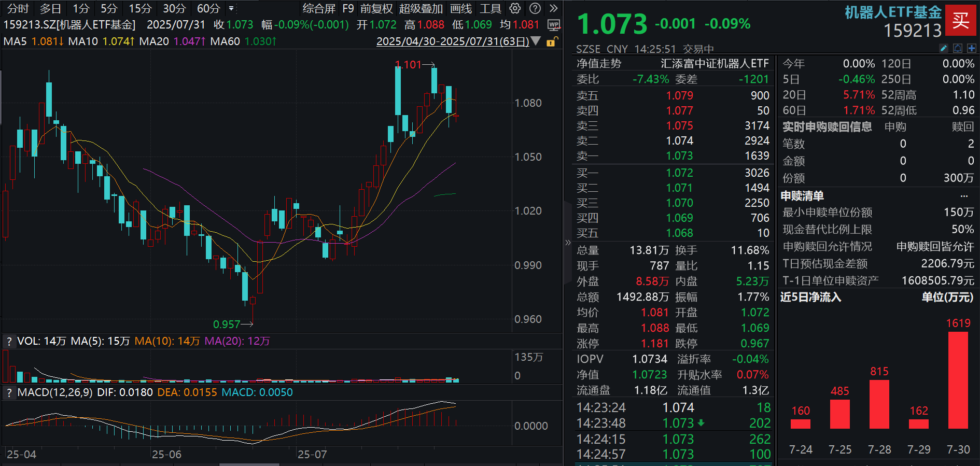
Task: Collapse the right side panel arrow
Action: click(567, 243)
